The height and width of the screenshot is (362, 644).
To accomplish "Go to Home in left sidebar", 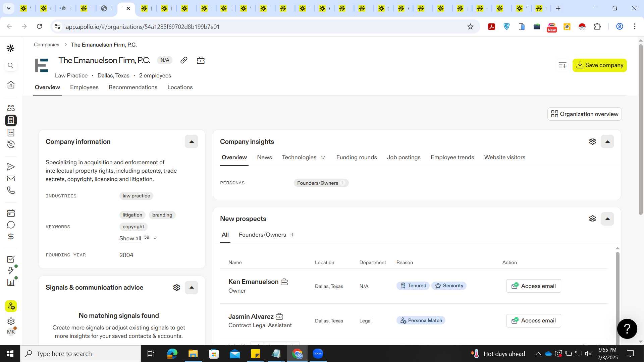I will [x=11, y=84].
